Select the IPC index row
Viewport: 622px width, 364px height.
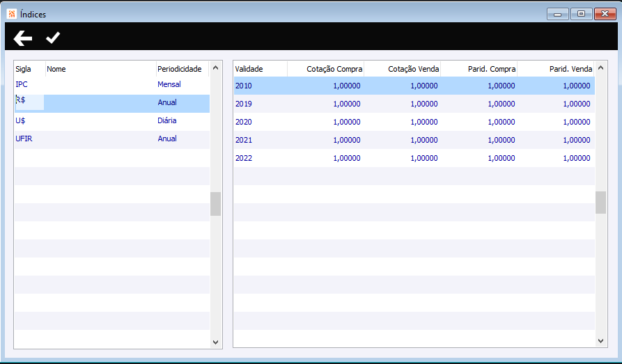click(112, 84)
